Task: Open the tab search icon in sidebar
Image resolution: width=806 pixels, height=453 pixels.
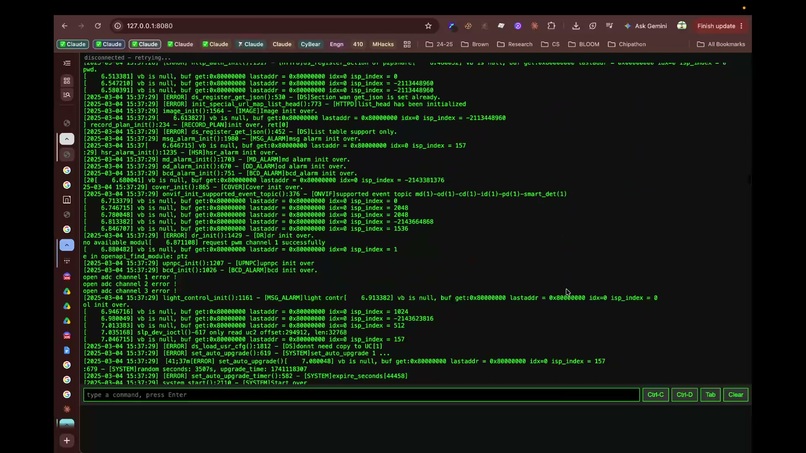Action: 67,95
